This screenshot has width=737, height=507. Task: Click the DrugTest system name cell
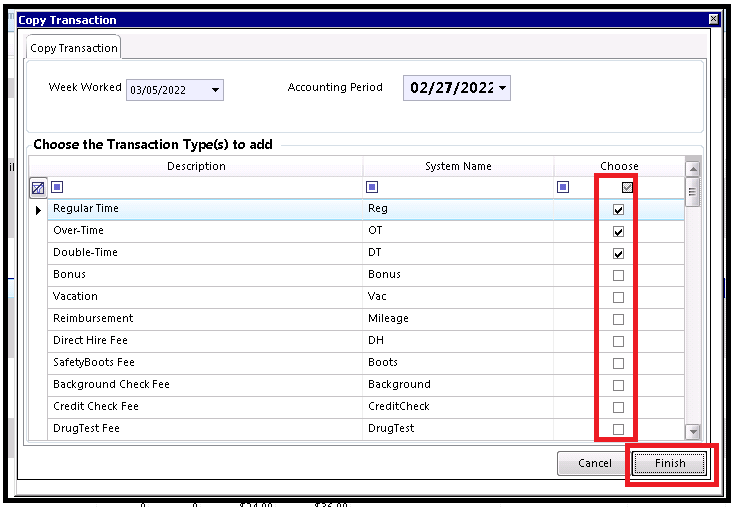coord(458,429)
